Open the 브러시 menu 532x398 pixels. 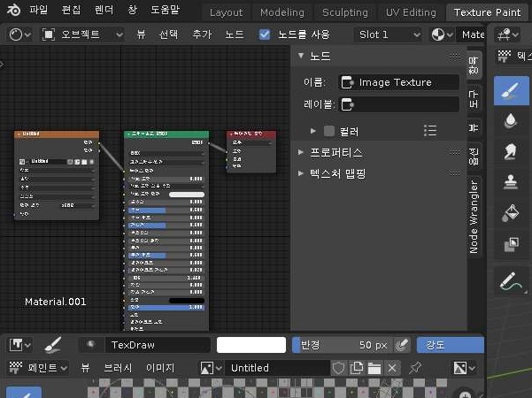(x=118, y=368)
